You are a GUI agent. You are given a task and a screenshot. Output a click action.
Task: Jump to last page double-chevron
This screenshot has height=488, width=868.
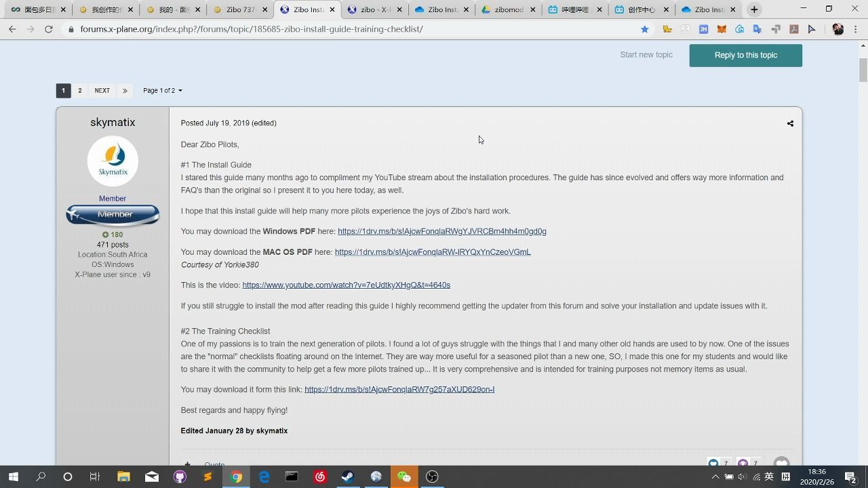tap(125, 90)
